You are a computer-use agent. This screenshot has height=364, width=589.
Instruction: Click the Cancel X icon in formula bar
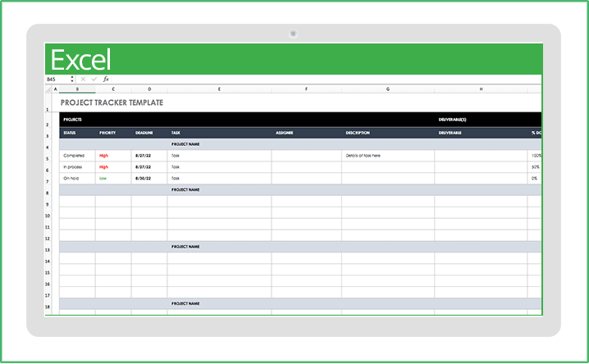[84, 80]
